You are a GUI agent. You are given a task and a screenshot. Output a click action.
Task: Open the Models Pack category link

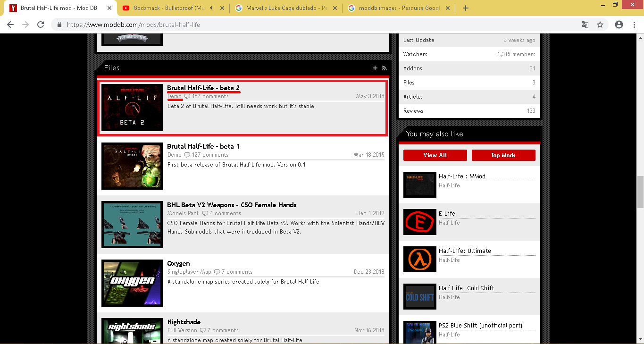pyautogui.click(x=184, y=213)
